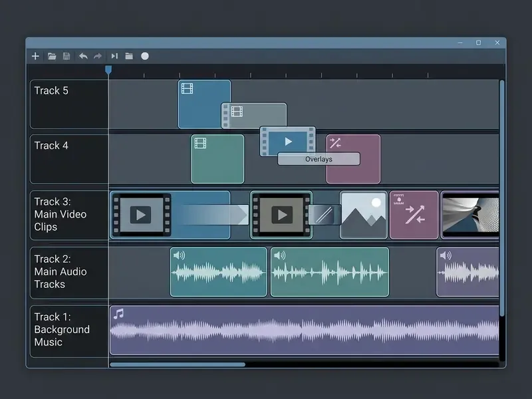The height and width of the screenshot is (399, 532).
Task: Click the transition arrows icon on Track 4 pink clip
Action: pyautogui.click(x=335, y=143)
